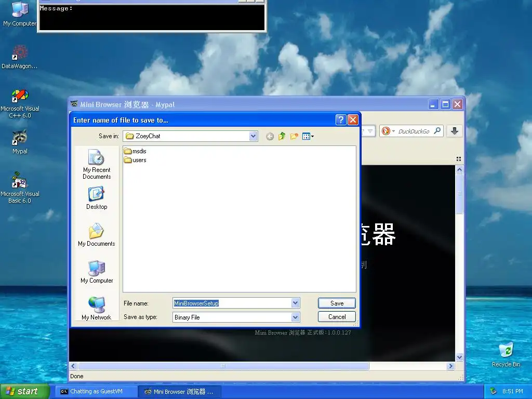Click the system tray network icon
The image size is (532, 399).
(x=494, y=391)
